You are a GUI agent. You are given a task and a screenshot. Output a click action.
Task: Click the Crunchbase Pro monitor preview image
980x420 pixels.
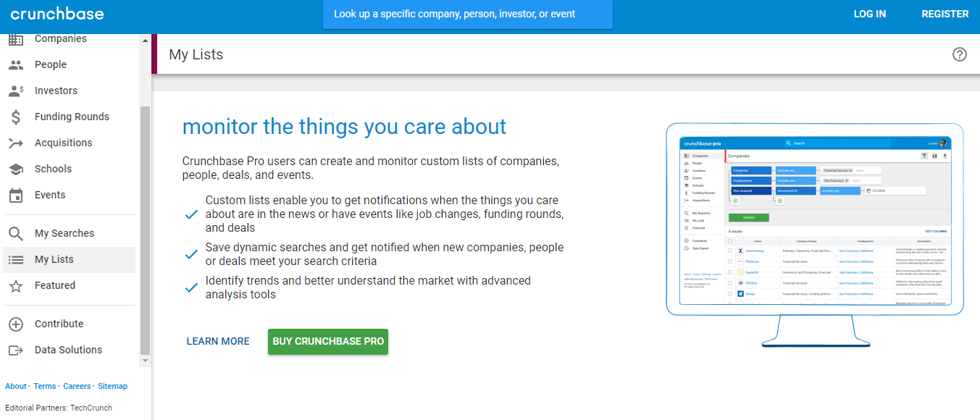(x=815, y=235)
